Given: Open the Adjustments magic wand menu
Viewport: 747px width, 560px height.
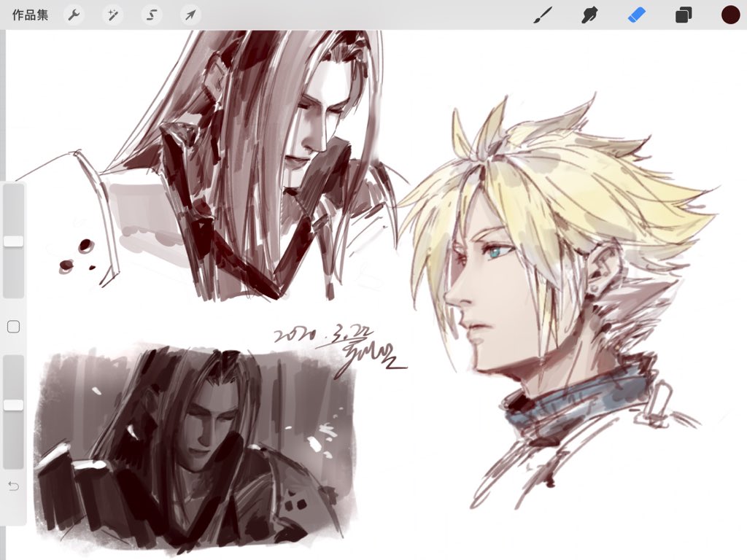Looking at the screenshot, I should point(112,15).
